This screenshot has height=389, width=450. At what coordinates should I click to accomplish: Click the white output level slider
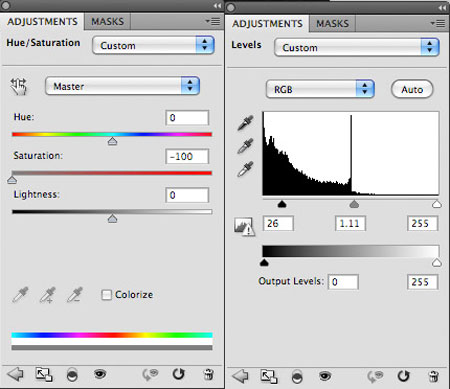pos(437,263)
